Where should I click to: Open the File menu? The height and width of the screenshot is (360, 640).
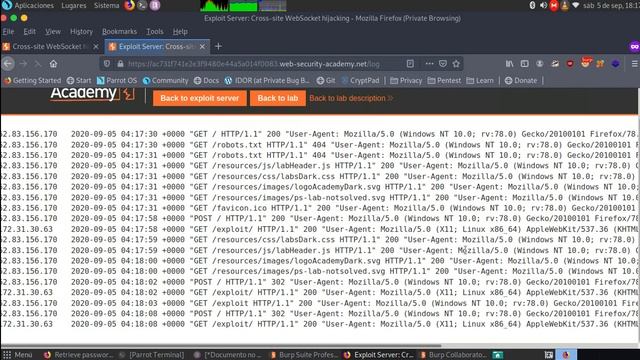point(8,31)
